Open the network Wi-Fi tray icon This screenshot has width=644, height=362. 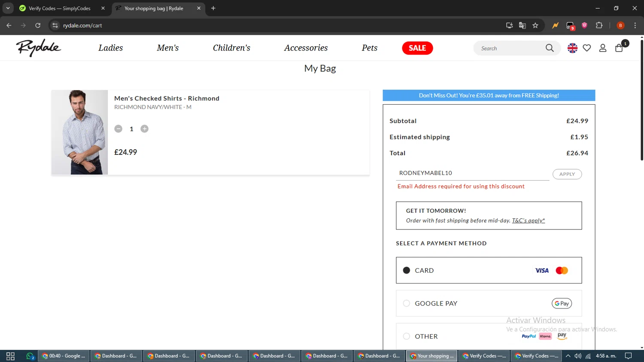(x=588, y=356)
